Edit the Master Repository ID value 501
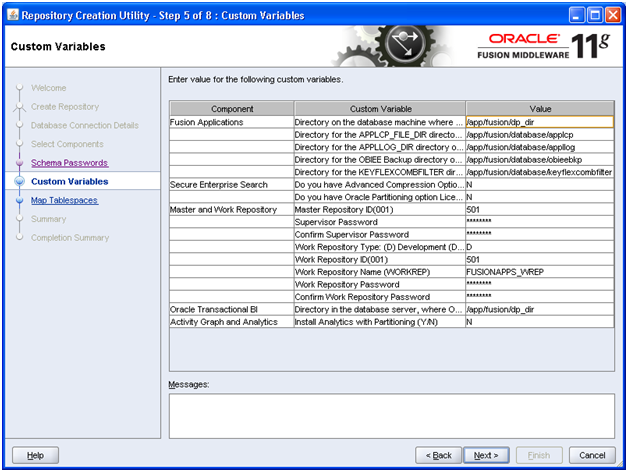 click(x=540, y=210)
